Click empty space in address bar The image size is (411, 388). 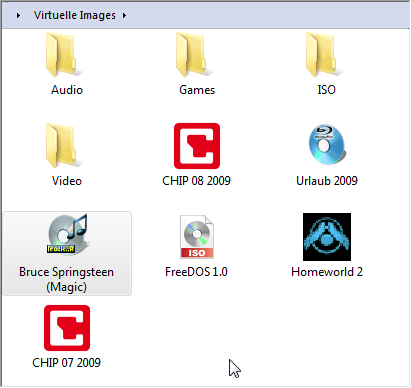click(267, 15)
